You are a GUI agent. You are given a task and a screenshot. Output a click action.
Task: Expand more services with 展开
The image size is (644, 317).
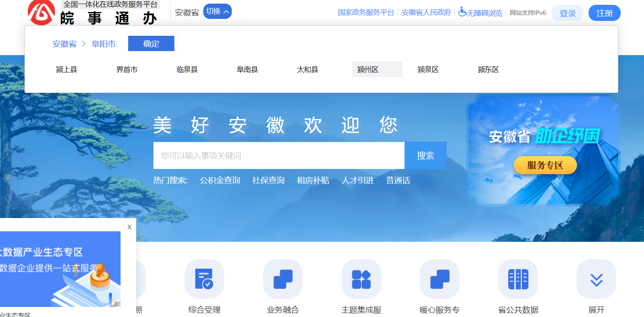[x=596, y=279]
